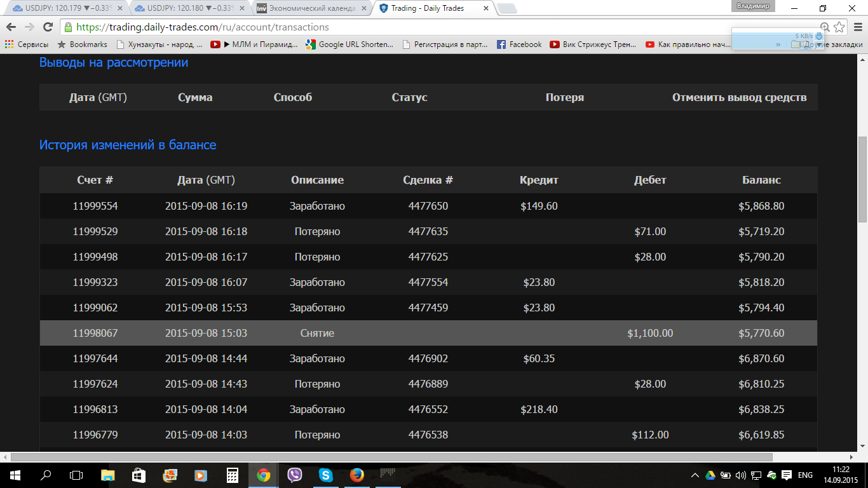Click the browser forward arrow

(x=29, y=27)
